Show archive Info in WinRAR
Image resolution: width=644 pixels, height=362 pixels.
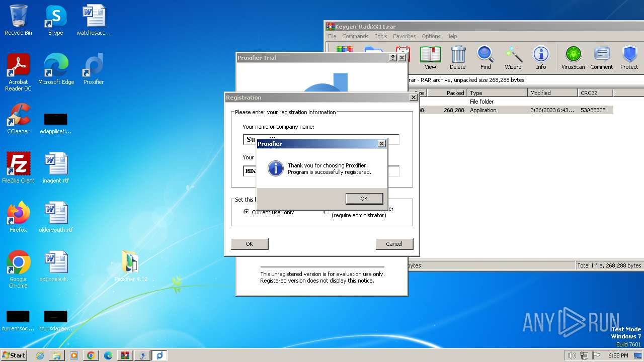[x=541, y=58]
